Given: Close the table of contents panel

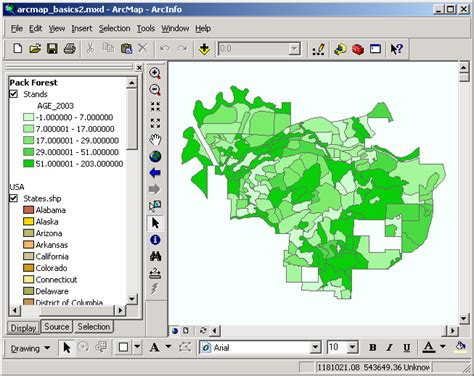Looking at the screenshot, I should pos(139,68).
